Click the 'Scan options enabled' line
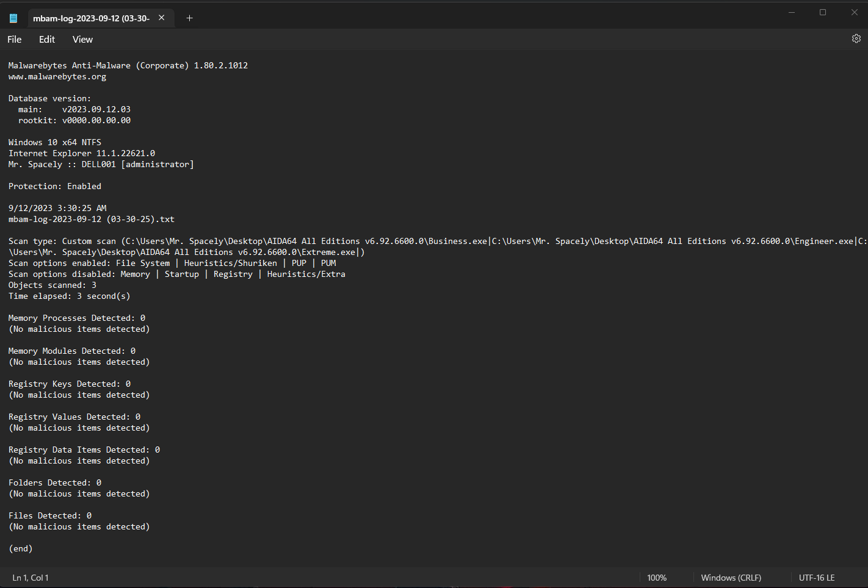The image size is (868, 588). point(172,263)
